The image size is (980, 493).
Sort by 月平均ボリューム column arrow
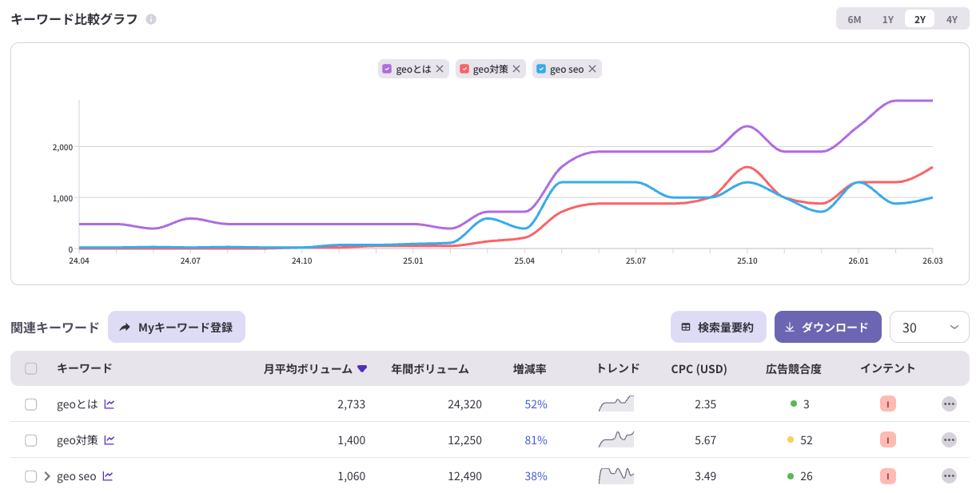pyautogui.click(x=362, y=368)
